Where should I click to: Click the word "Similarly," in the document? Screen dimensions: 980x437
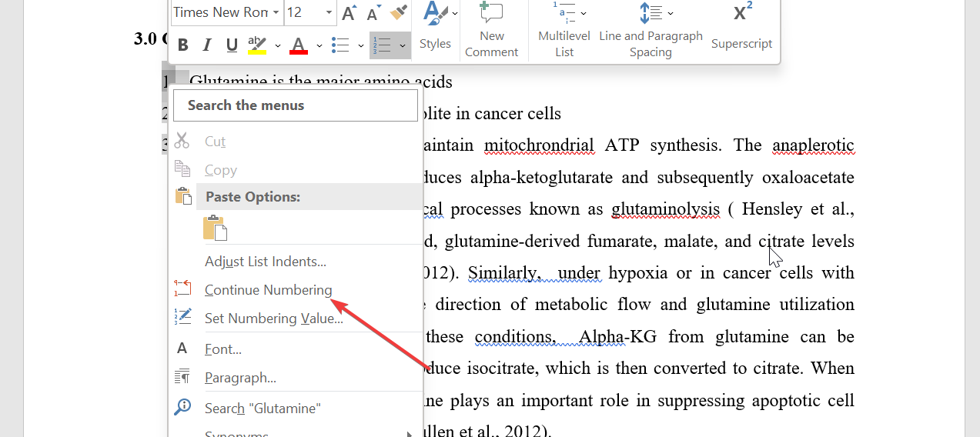pos(503,273)
